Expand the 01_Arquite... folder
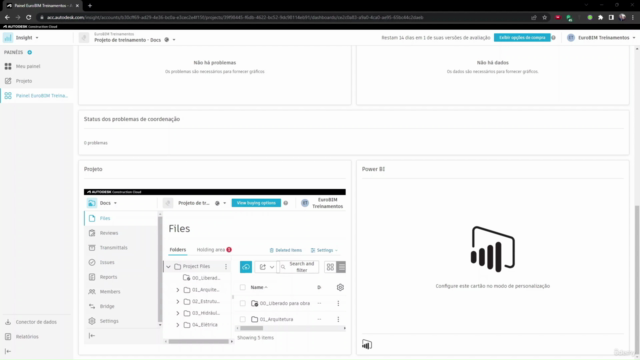This screenshot has width=640, height=360. (178, 290)
